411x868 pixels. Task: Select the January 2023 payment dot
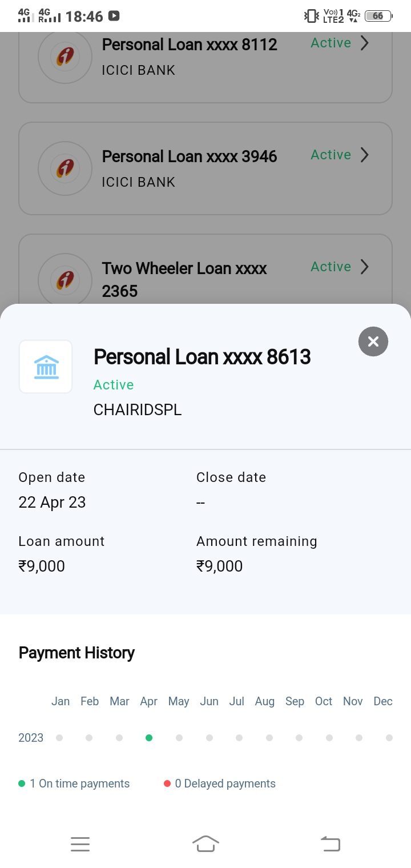pos(59,738)
